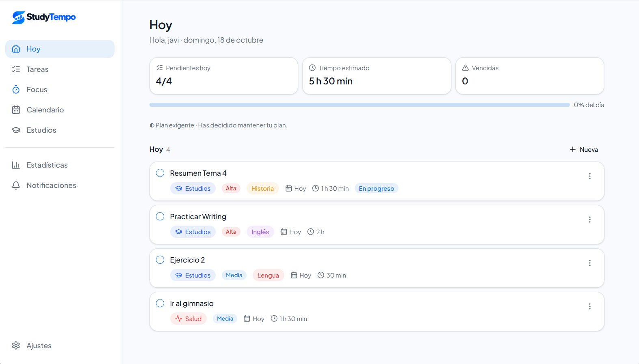Go to Tareas in the sidebar
The height and width of the screenshot is (364, 639).
pos(60,69)
